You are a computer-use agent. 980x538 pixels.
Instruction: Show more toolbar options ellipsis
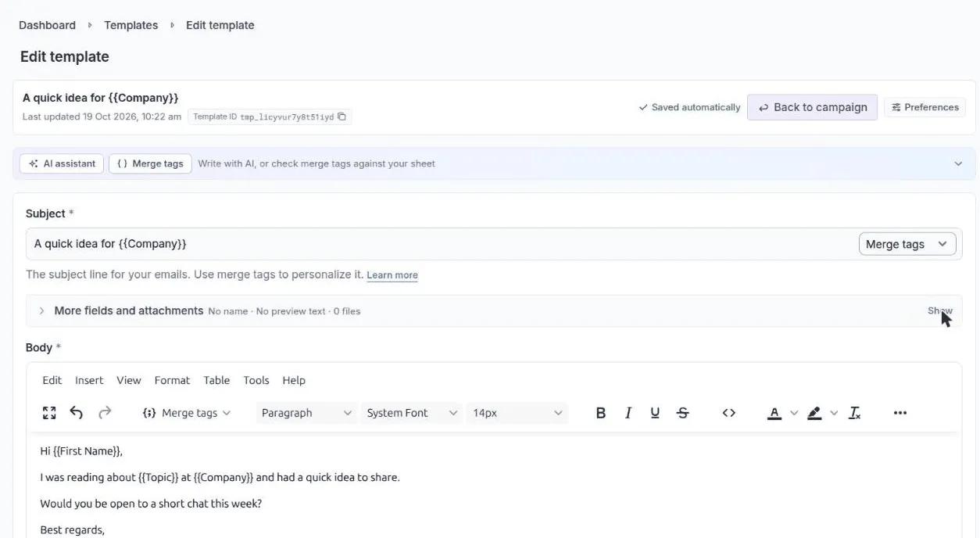tap(900, 413)
